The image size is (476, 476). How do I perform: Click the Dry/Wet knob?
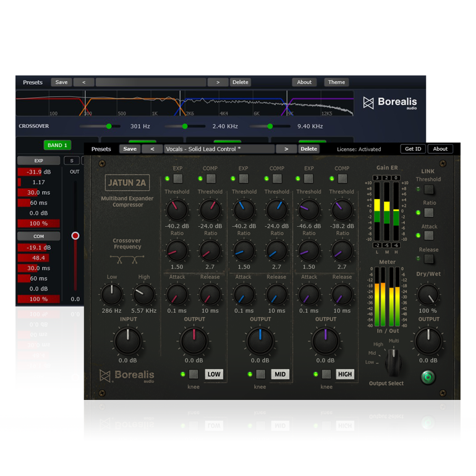click(x=428, y=294)
